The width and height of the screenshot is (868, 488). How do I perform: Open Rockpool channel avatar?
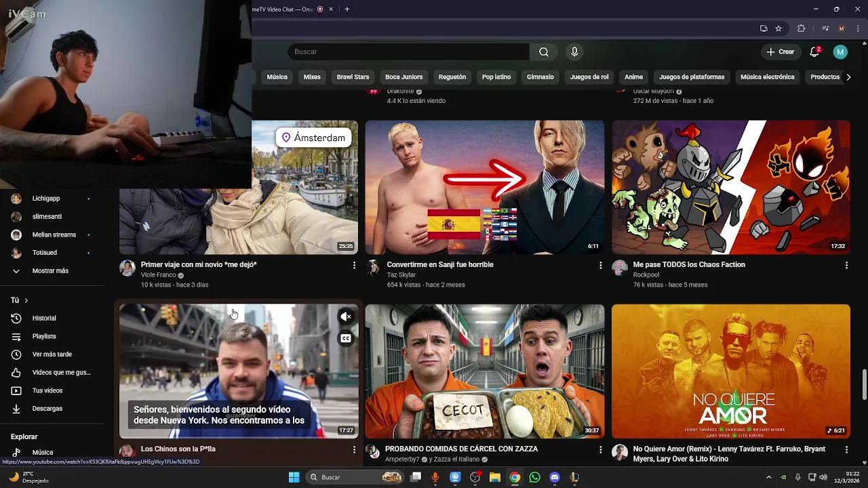point(620,268)
